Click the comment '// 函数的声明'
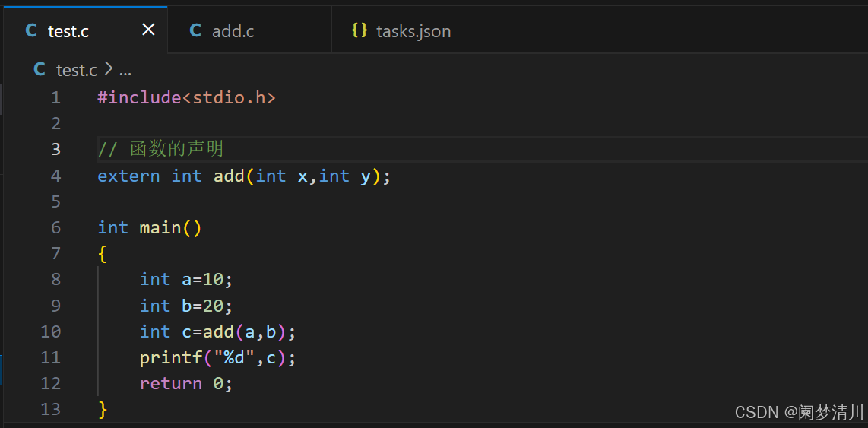This screenshot has height=428, width=868. tap(160, 150)
